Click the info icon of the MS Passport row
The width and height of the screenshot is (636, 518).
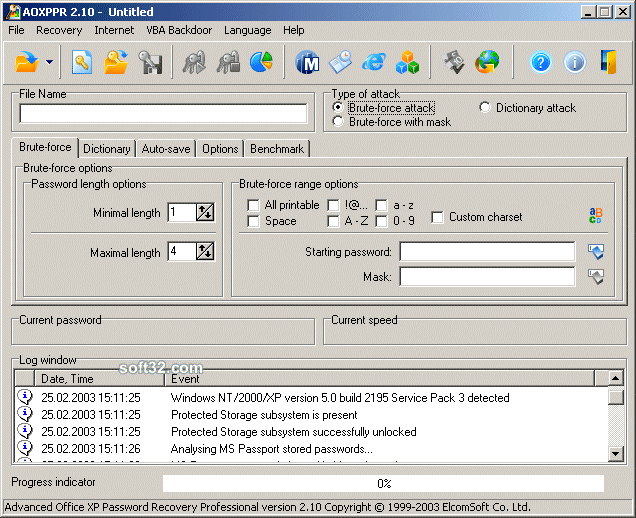(x=25, y=448)
